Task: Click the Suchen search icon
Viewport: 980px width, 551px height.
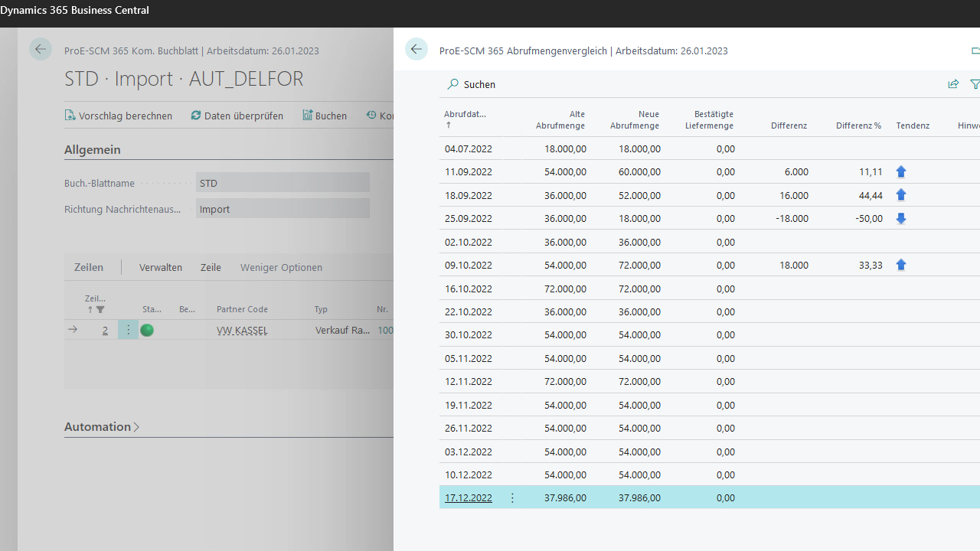Action: [x=453, y=84]
